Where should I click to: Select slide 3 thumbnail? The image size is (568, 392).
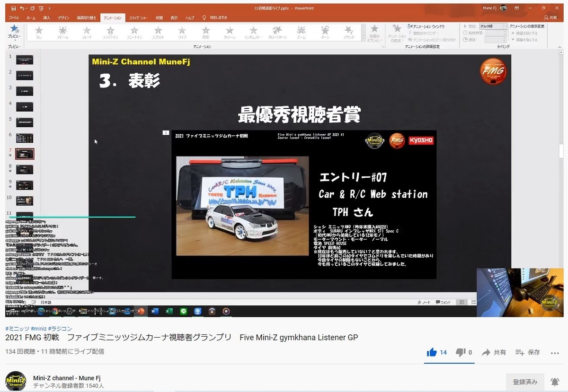[25, 91]
